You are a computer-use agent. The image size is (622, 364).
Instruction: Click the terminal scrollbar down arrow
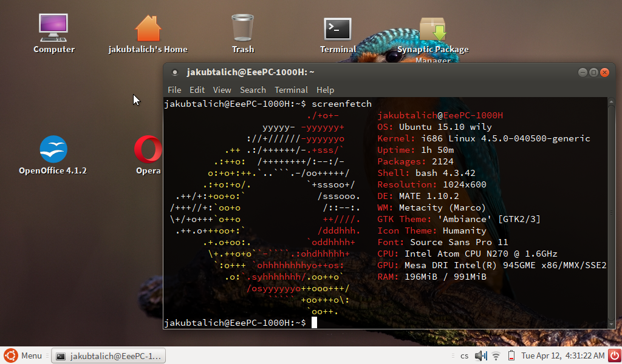[611, 324]
